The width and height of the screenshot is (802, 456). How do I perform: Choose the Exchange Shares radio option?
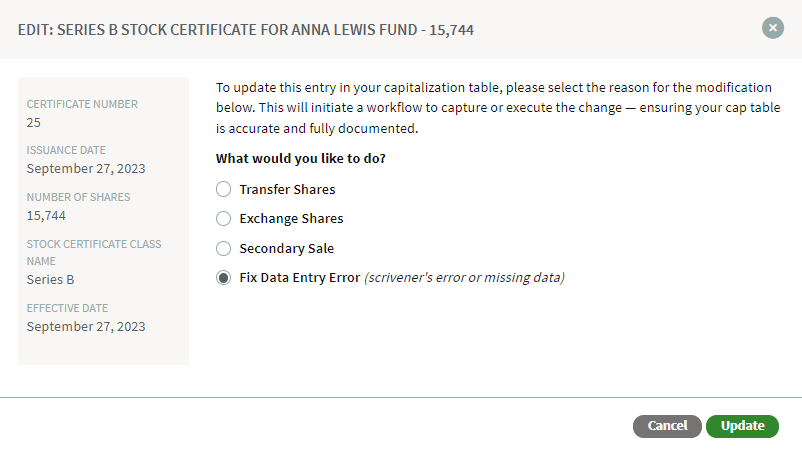point(224,218)
